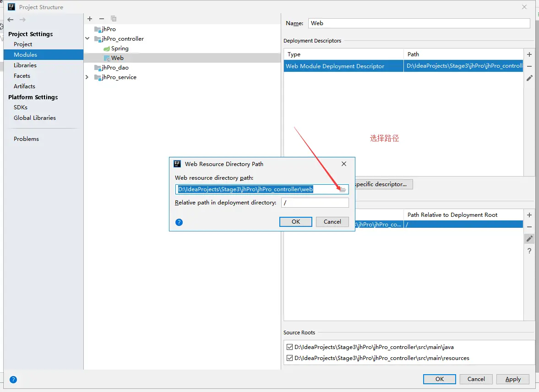Click the Type column header
The height and width of the screenshot is (392, 539).
point(344,54)
